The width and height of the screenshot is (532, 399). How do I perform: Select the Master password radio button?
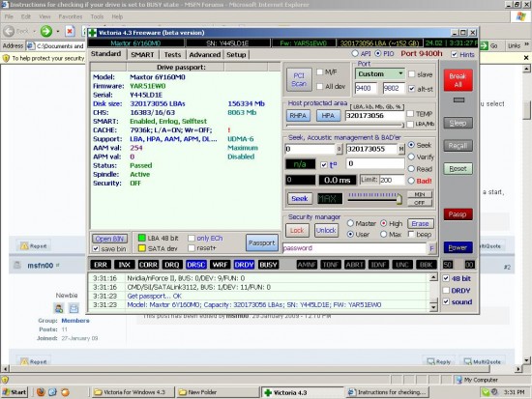tap(350, 223)
